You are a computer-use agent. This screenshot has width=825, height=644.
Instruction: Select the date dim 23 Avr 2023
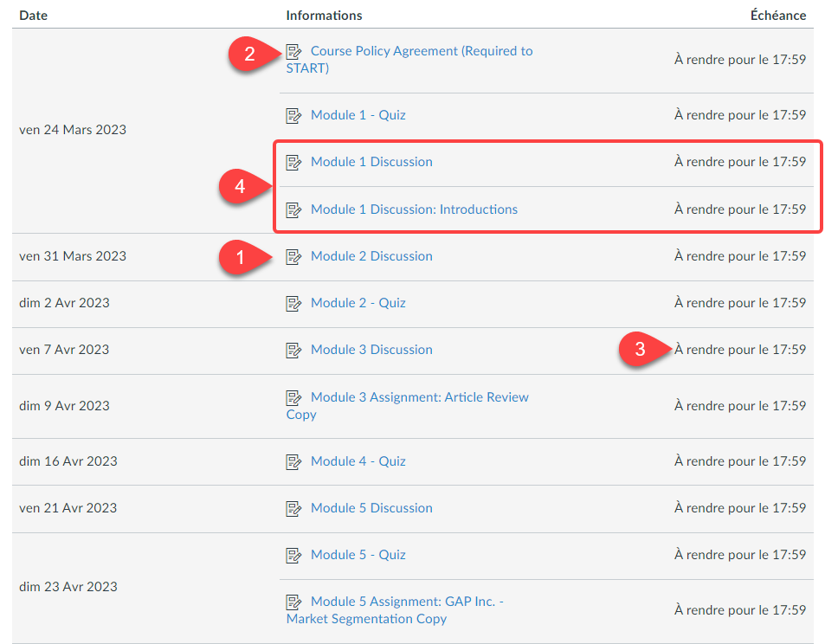(x=68, y=586)
